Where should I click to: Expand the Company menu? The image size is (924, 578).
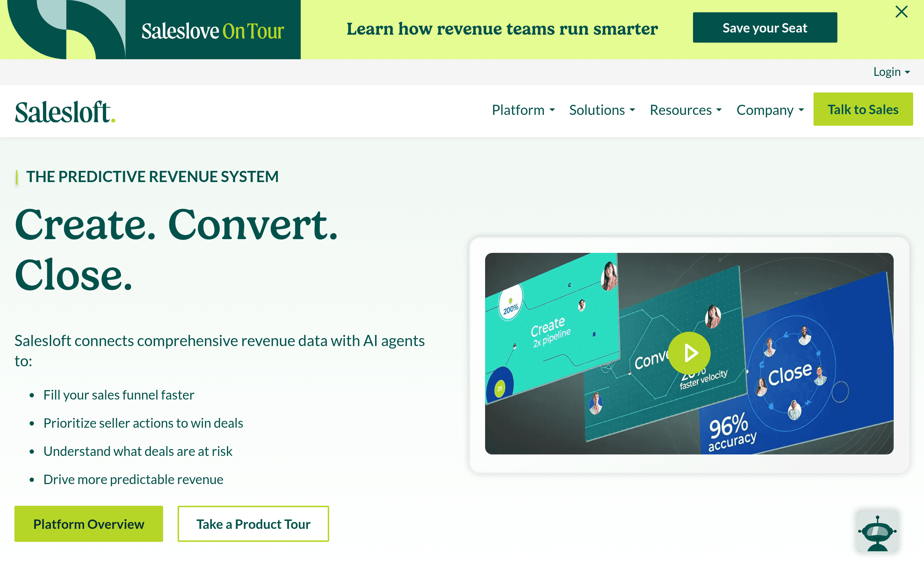pyautogui.click(x=770, y=110)
